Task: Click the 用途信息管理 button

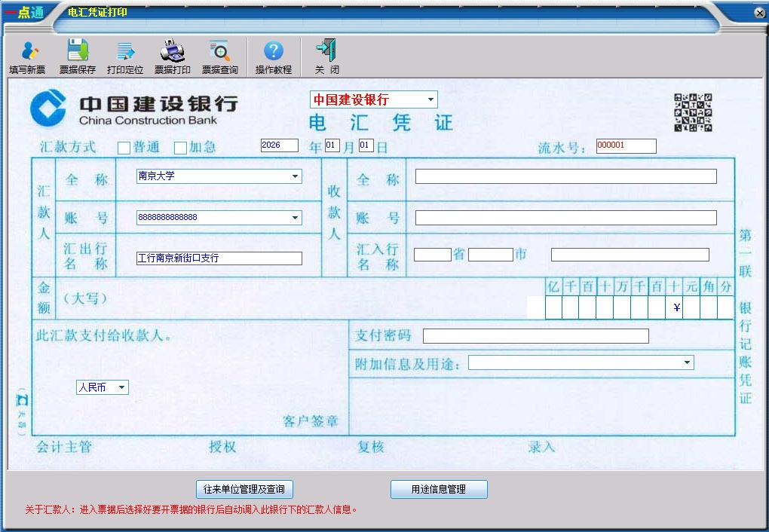Action: pyautogui.click(x=438, y=488)
